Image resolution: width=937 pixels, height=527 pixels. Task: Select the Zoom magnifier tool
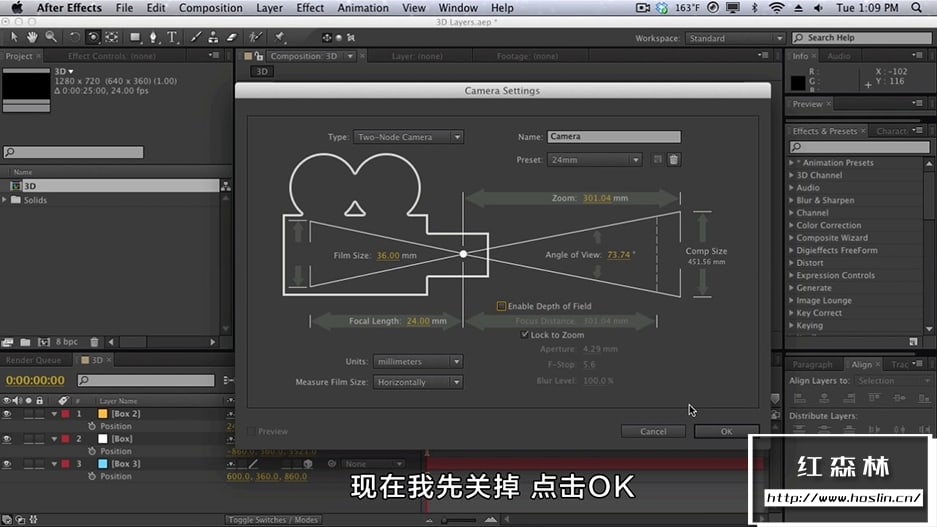click(51, 37)
